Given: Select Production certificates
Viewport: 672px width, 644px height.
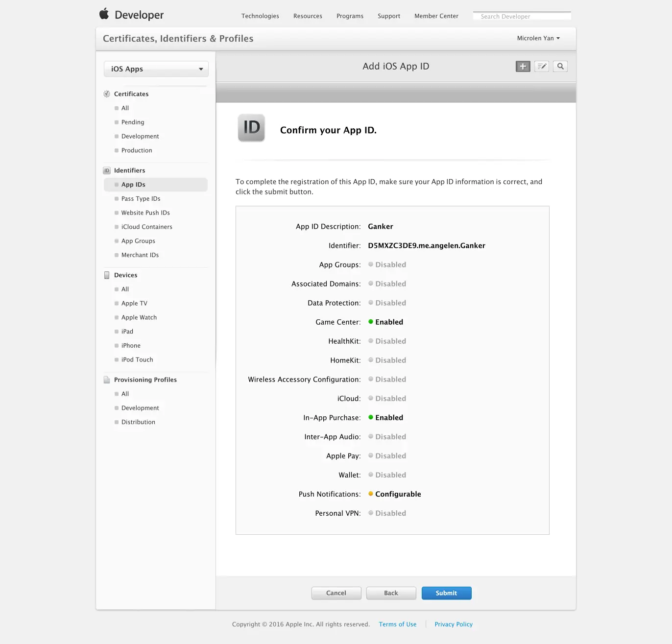Looking at the screenshot, I should click(x=137, y=151).
